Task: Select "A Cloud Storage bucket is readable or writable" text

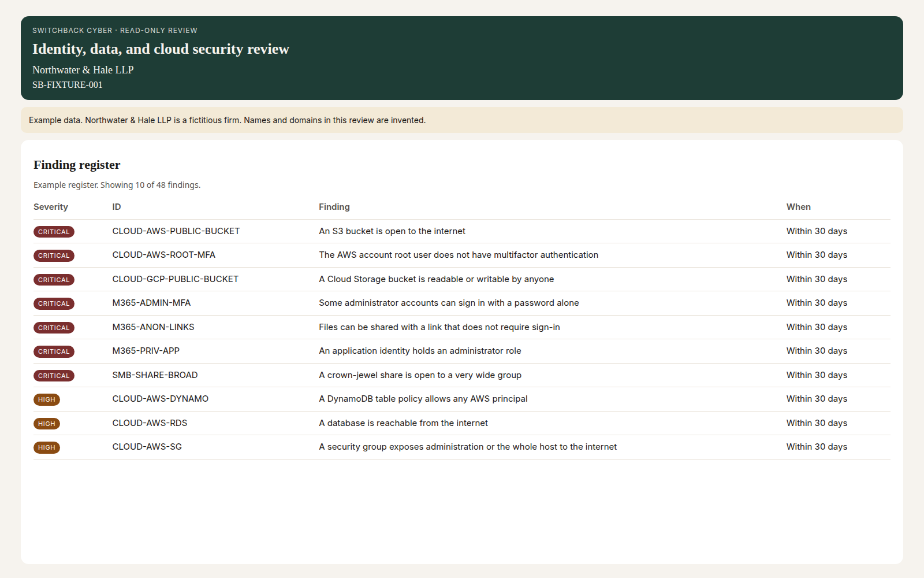Action: tap(437, 279)
